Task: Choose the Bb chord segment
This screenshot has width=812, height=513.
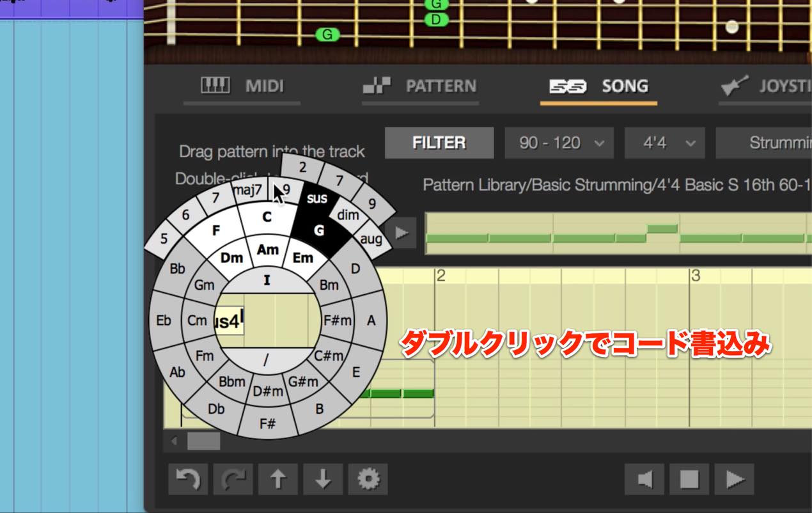Action: [177, 269]
